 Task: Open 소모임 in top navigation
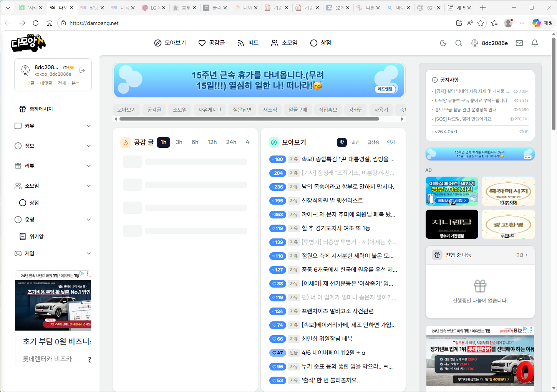[284, 43]
